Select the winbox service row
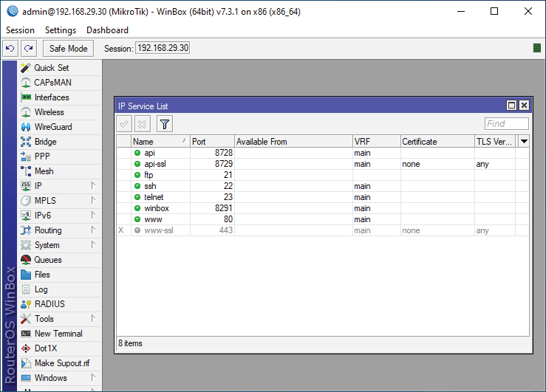This screenshot has width=546, height=392. tap(323, 208)
